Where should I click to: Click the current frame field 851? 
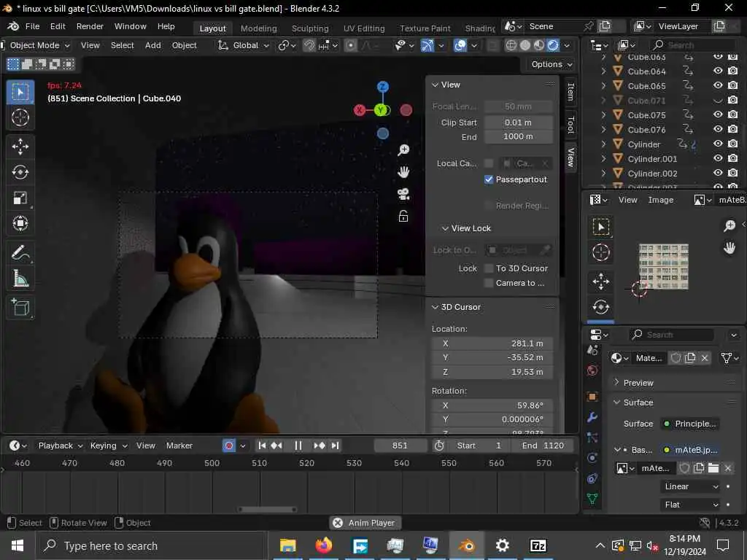[400, 446]
